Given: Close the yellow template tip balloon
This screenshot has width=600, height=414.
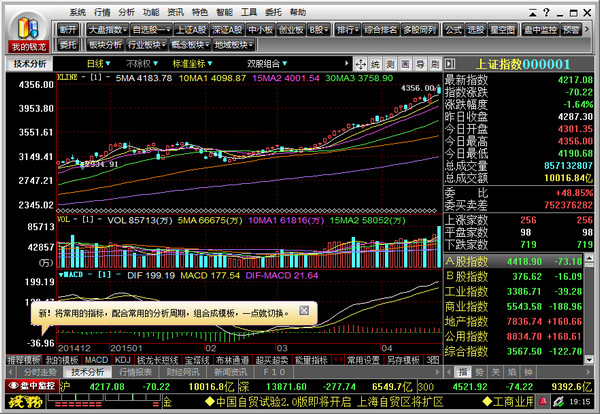Looking at the screenshot, I should [304, 310].
